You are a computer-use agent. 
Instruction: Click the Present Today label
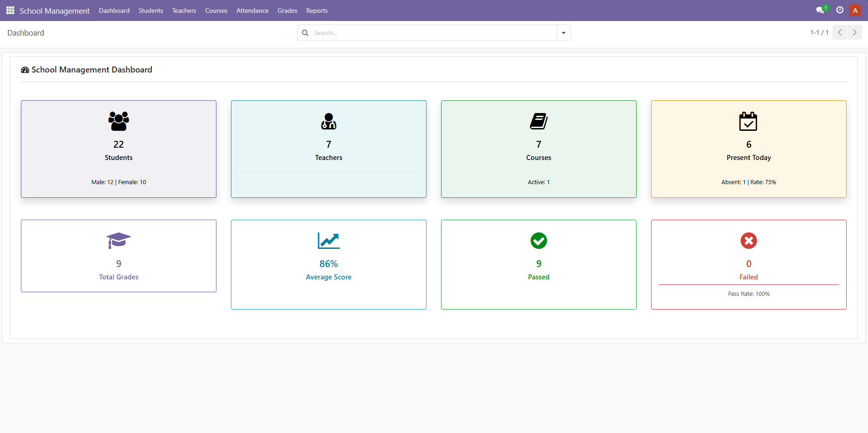749,157
